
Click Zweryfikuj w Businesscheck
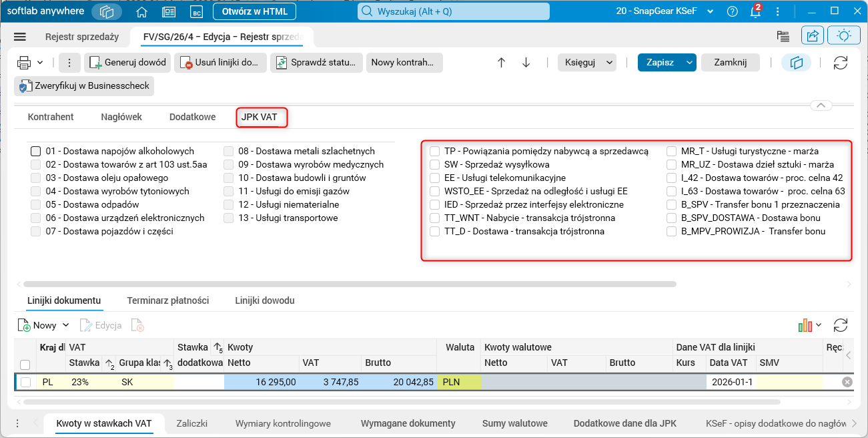tap(84, 86)
